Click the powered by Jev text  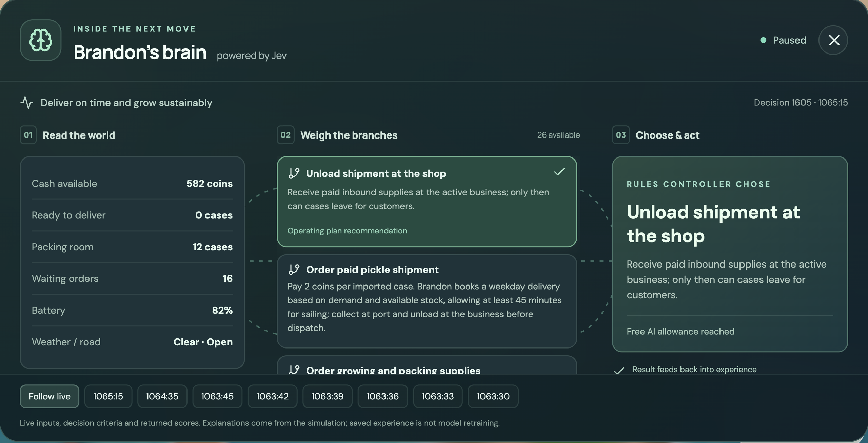click(252, 56)
